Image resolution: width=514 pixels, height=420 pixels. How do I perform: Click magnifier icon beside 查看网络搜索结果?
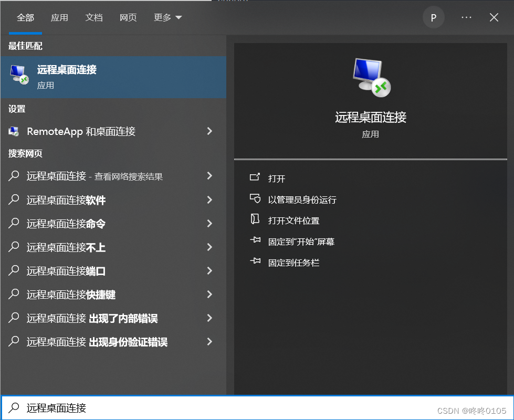(x=14, y=176)
